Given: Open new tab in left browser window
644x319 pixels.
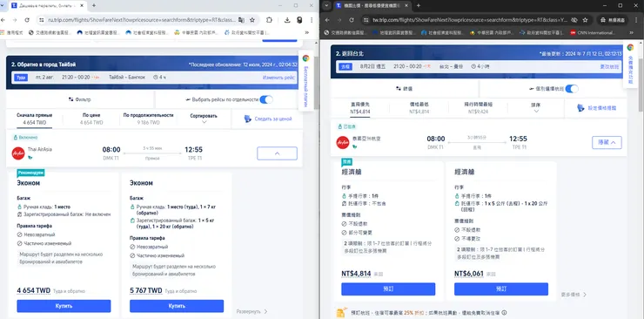Looking at the screenshot, I should 94,5.
